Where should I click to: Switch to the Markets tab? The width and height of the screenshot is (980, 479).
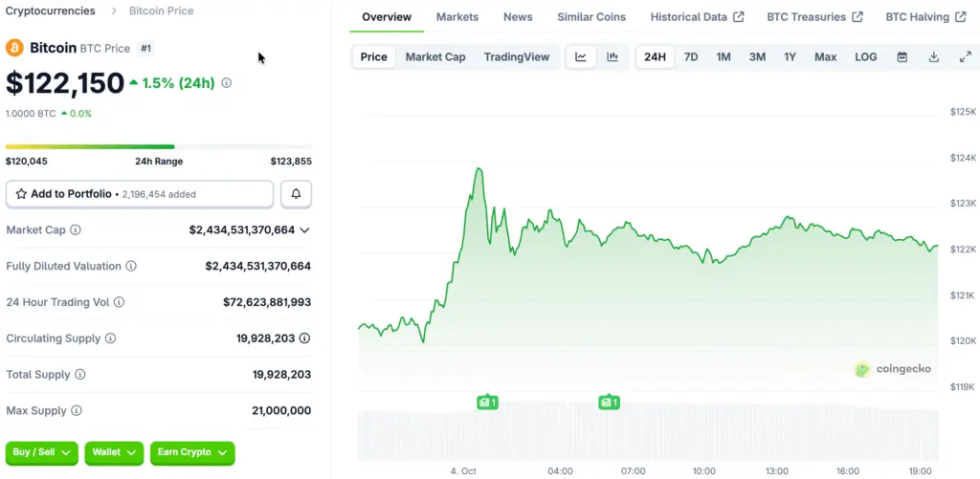tap(457, 17)
